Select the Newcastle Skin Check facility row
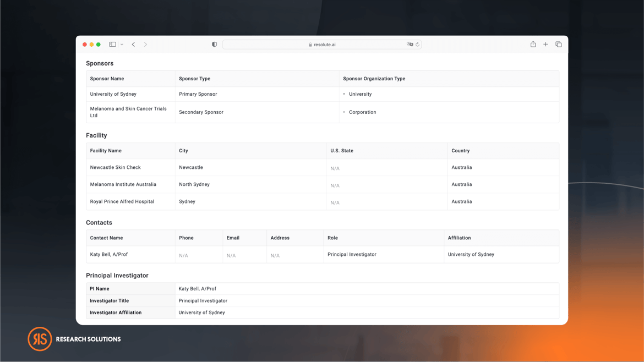 coord(116,167)
